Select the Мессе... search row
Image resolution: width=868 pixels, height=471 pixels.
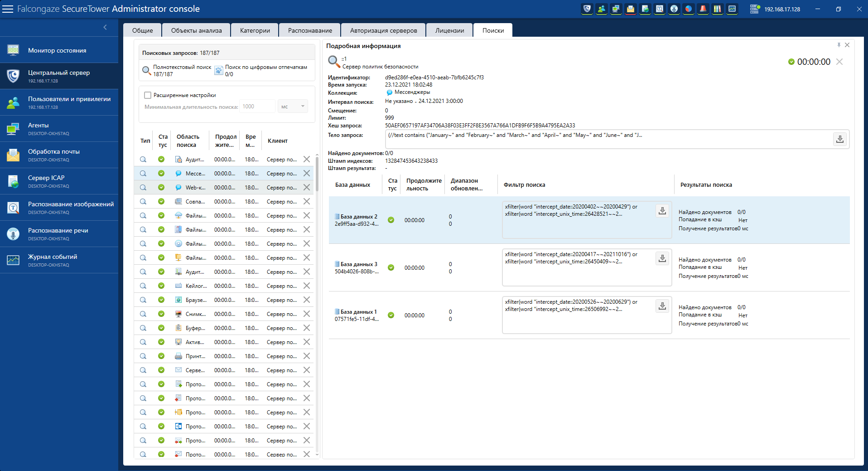coord(224,173)
